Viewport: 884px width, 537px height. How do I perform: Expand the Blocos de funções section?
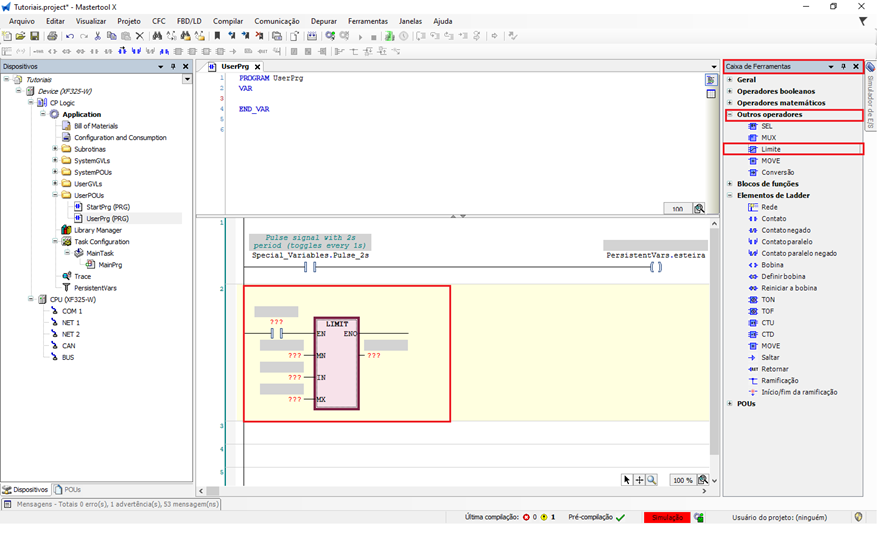pos(729,184)
